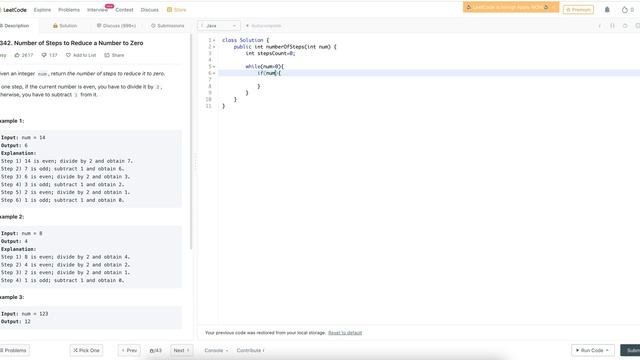Screen dimensions: 640x360
Task: Click the dislike count icon
Action: click(44, 55)
